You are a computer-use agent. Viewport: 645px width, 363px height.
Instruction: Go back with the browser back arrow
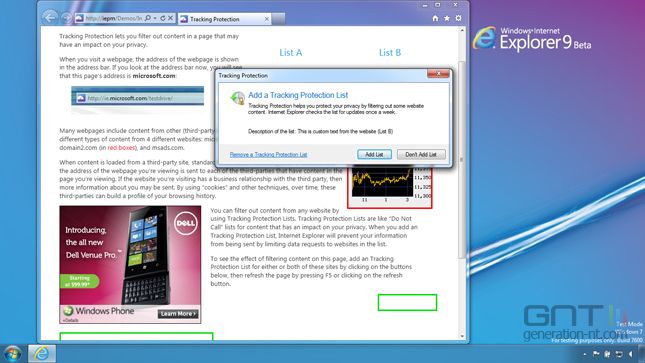tap(50, 18)
